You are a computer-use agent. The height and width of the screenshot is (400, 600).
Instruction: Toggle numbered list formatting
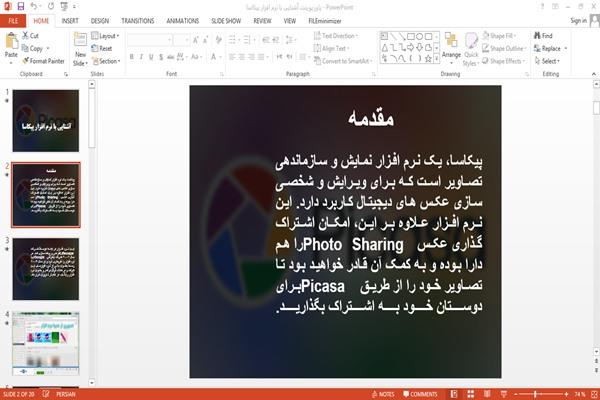point(248,39)
